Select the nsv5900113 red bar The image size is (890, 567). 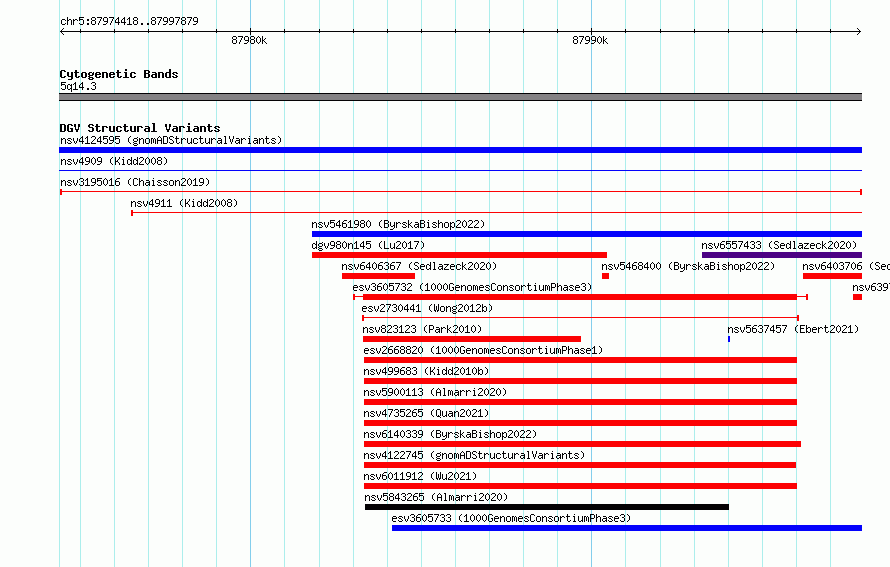[581, 402]
